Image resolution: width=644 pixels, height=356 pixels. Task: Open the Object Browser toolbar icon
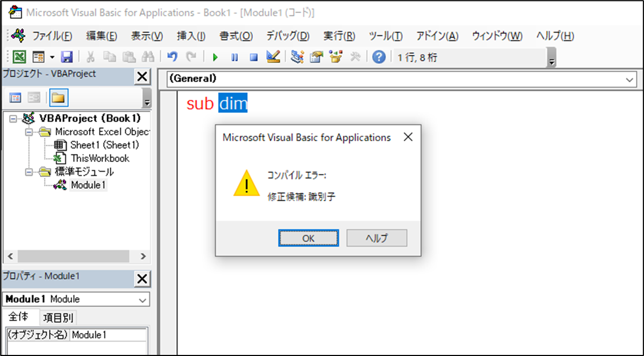click(335, 57)
